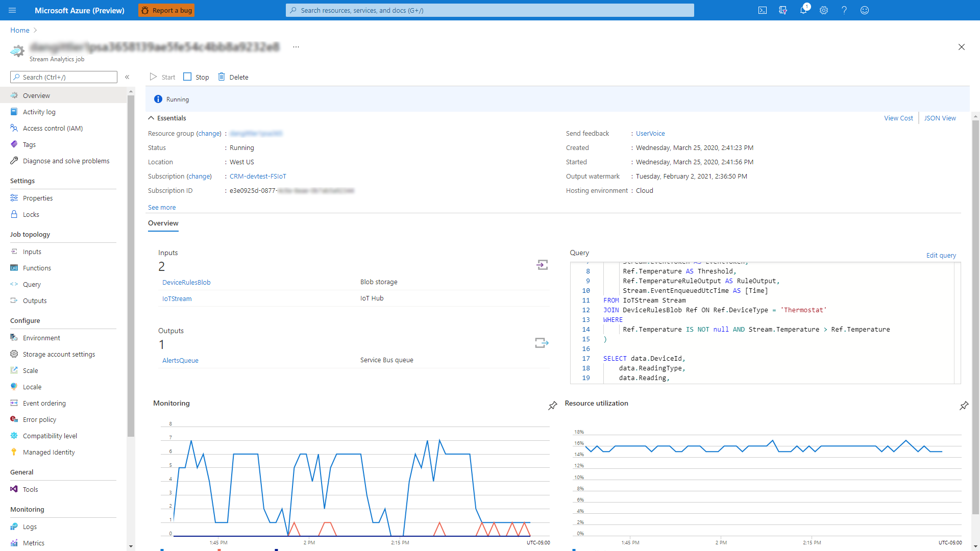
Task: Click AlertsQueue output link
Action: click(180, 360)
